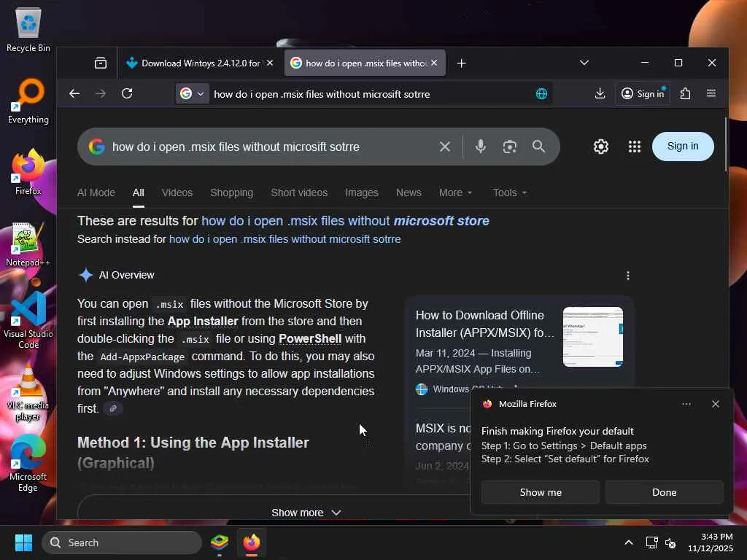
Task: Search instead for original misspelled query
Action: [x=285, y=239]
